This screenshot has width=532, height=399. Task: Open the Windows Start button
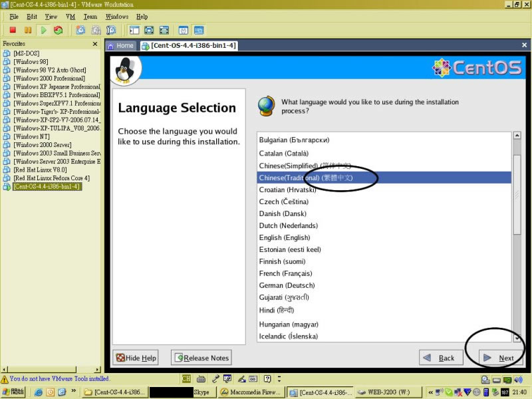[x=13, y=392]
